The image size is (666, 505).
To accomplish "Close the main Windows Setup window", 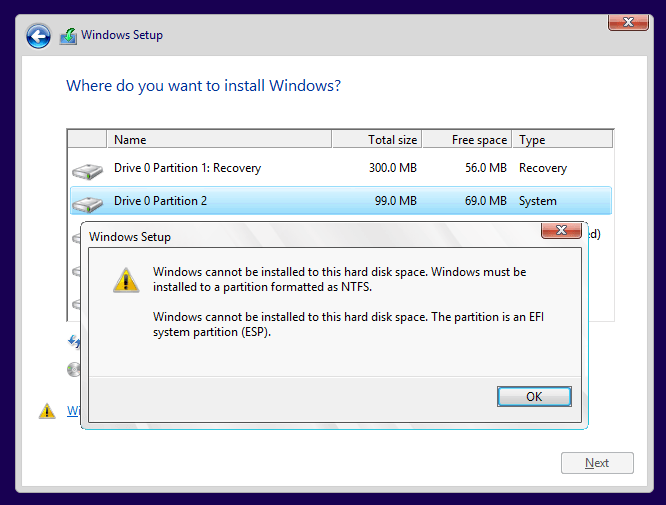I will point(627,21).
